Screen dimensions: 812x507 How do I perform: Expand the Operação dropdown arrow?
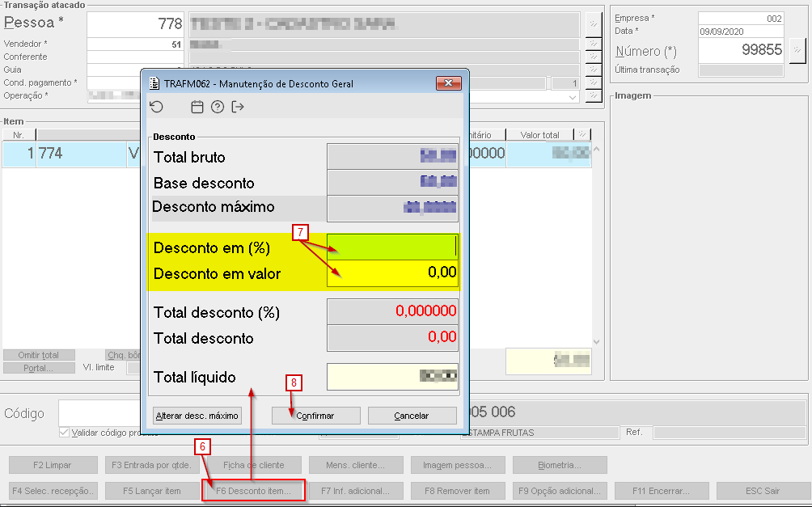click(573, 97)
